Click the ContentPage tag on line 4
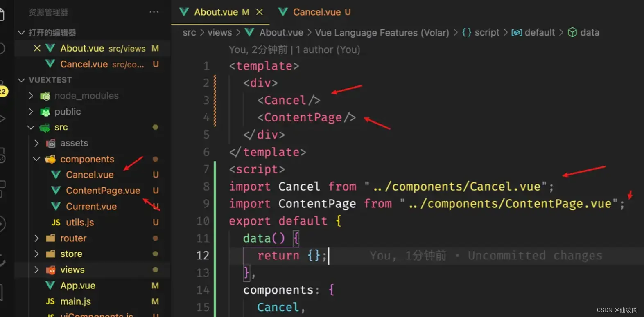This screenshot has height=317, width=644. pos(306,118)
